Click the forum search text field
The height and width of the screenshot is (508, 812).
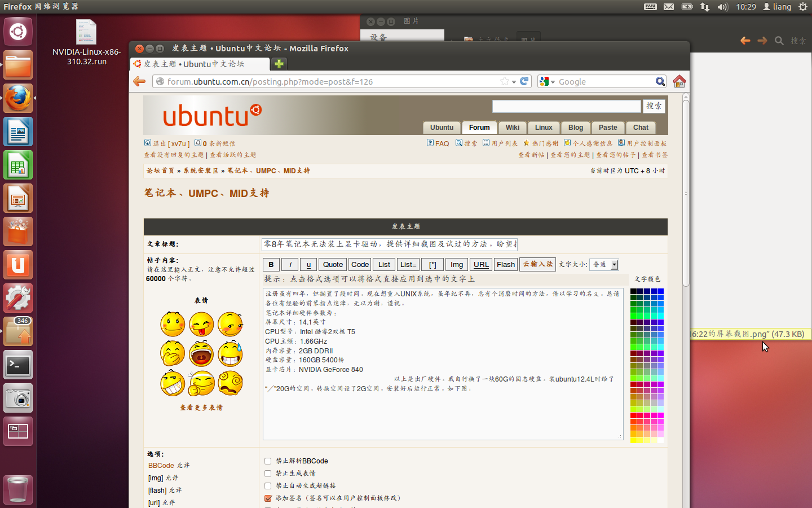coord(567,106)
